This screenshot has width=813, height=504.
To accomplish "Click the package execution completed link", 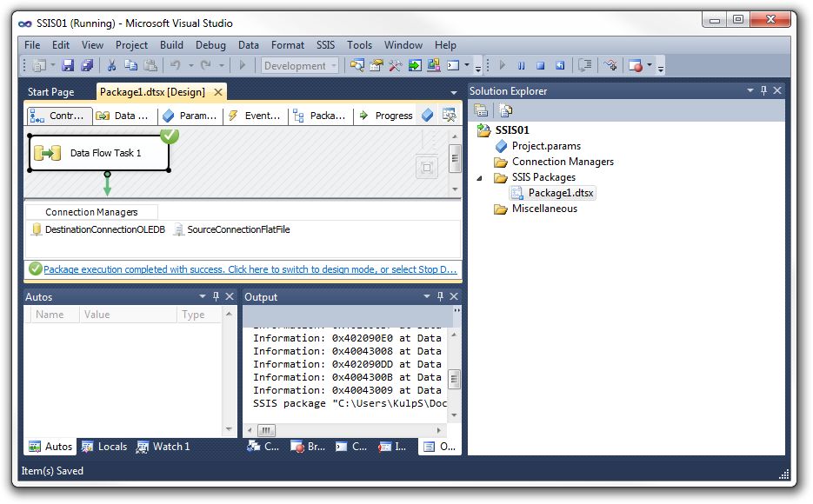I will [250, 269].
